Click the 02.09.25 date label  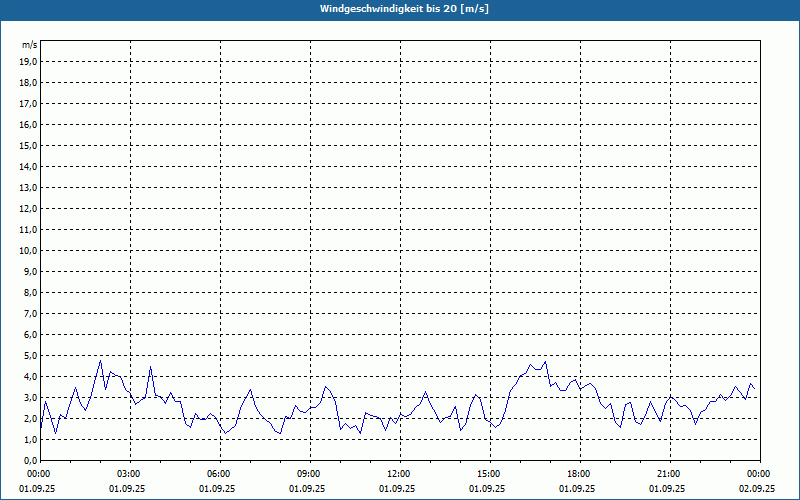[x=757, y=489]
